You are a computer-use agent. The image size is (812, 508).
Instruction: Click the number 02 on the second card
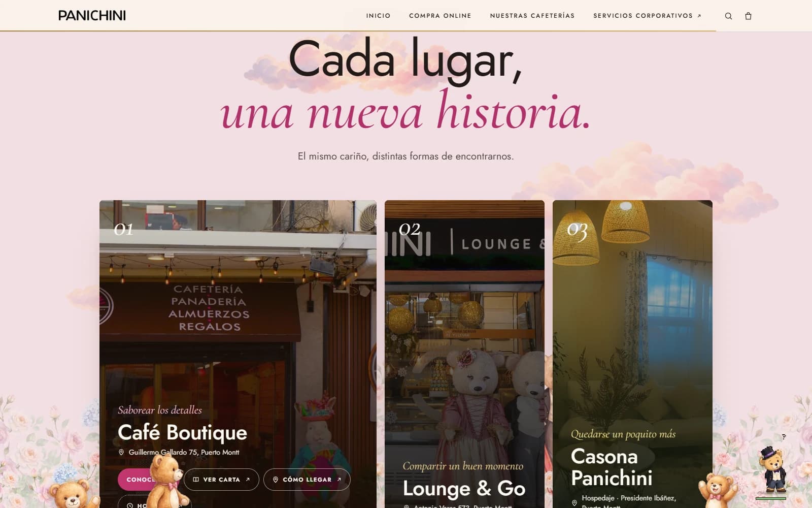pos(410,230)
